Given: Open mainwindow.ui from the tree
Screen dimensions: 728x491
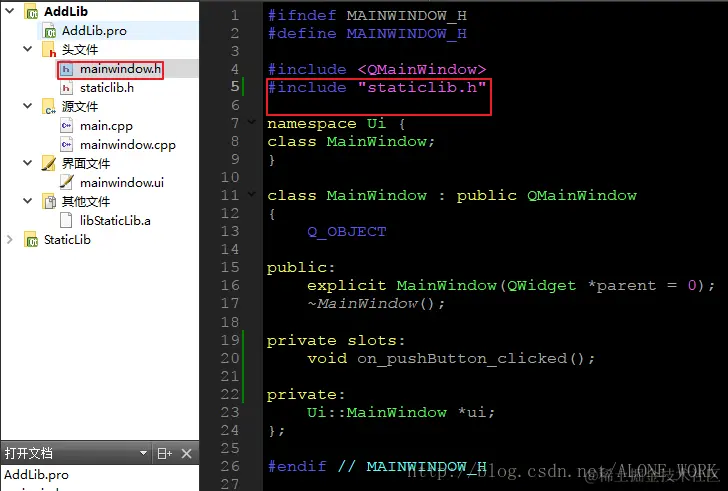Looking at the screenshot, I should click(x=122, y=183).
